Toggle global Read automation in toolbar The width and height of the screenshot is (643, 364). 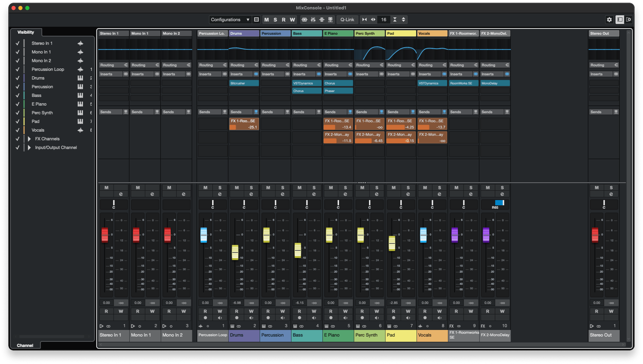(283, 20)
